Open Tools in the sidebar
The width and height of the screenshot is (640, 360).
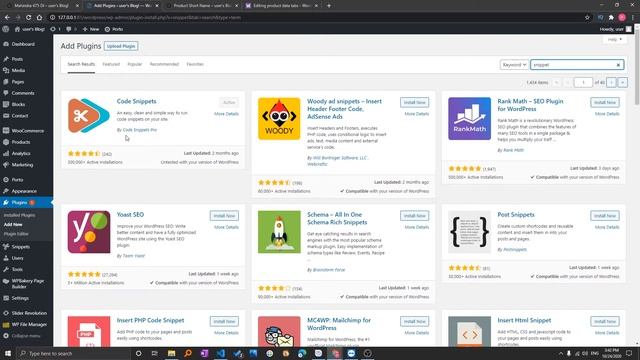[17, 269]
